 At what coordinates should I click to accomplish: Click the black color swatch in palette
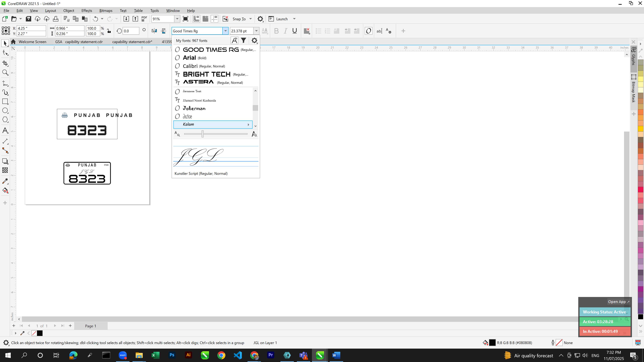(x=640, y=317)
